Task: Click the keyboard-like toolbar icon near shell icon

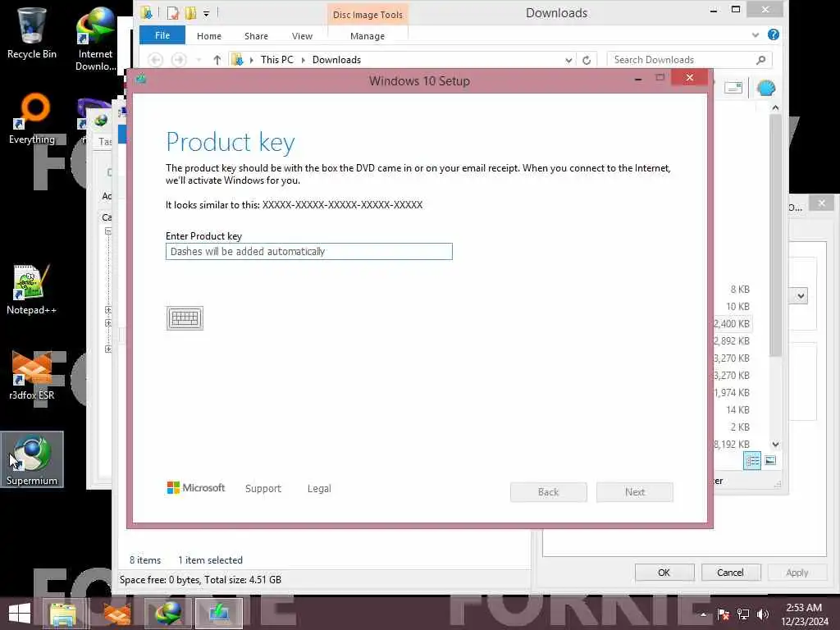Action: click(x=733, y=88)
